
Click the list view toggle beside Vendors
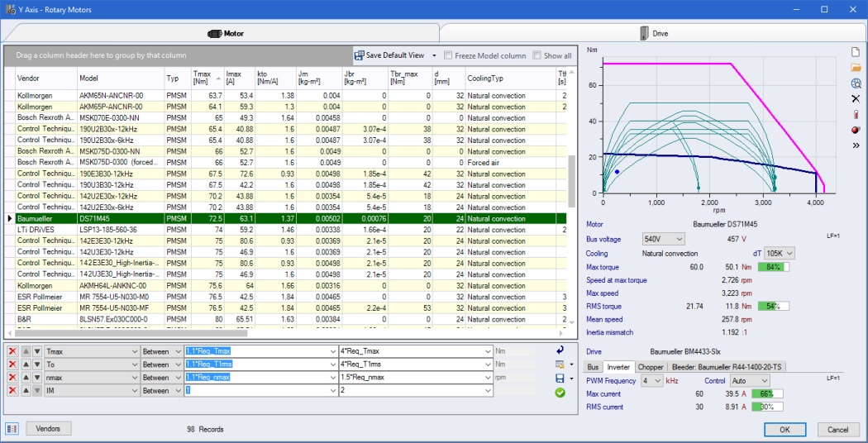click(12, 429)
